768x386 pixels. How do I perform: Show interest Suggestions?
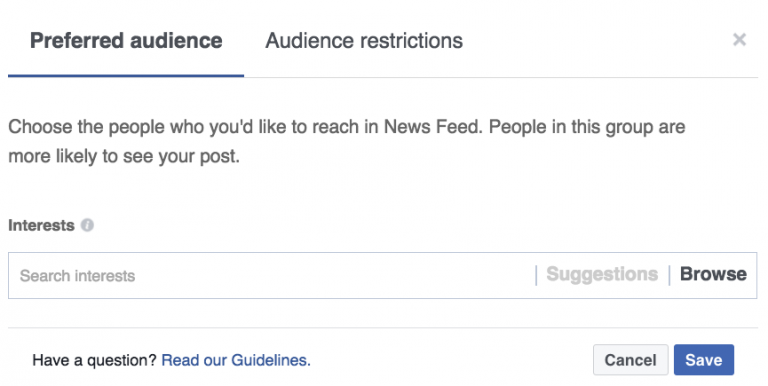602,274
